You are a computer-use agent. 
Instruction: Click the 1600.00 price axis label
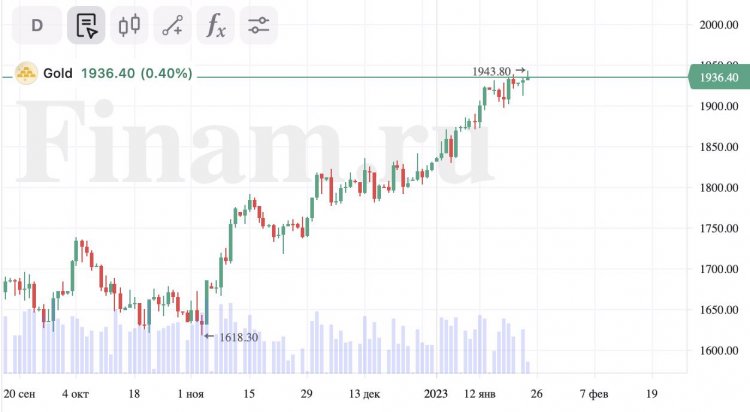(719, 351)
